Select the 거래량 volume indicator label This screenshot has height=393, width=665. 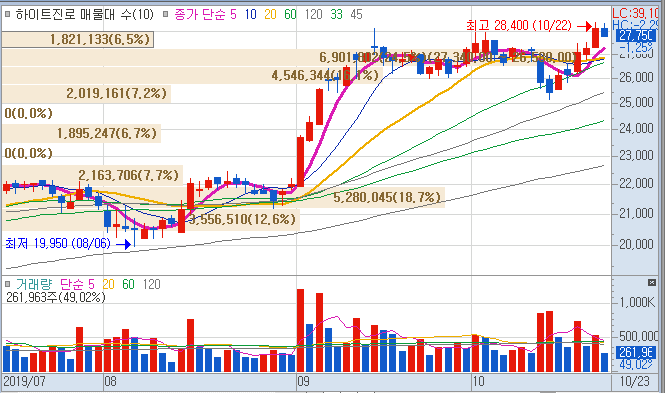click(x=34, y=284)
